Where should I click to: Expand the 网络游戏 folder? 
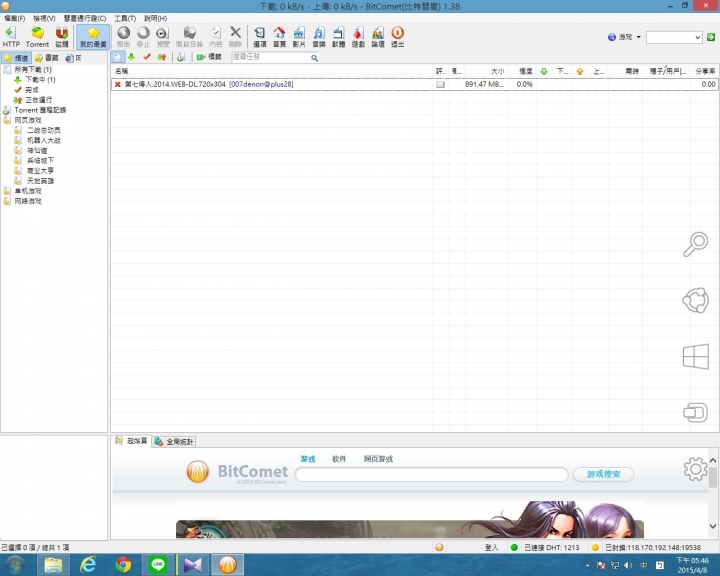pos(28,201)
